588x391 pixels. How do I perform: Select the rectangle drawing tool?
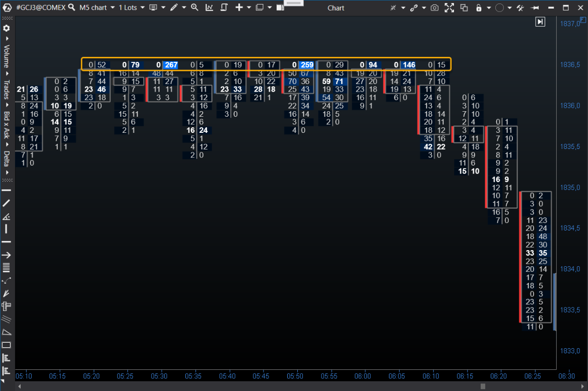point(7,345)
